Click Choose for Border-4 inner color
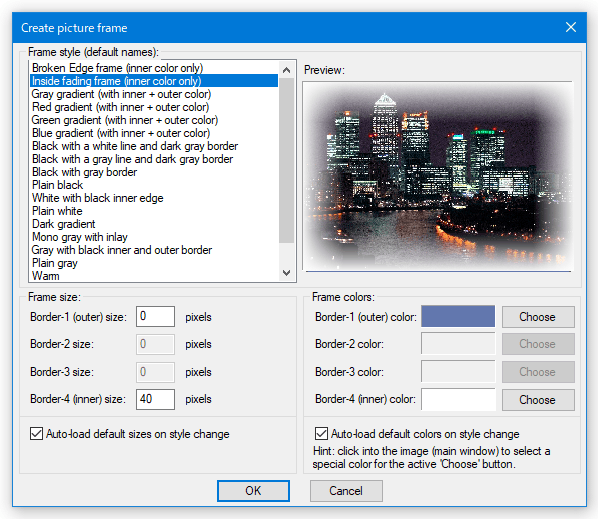The height and width of the screenshot is (519, 598). (x=538, y=400)
